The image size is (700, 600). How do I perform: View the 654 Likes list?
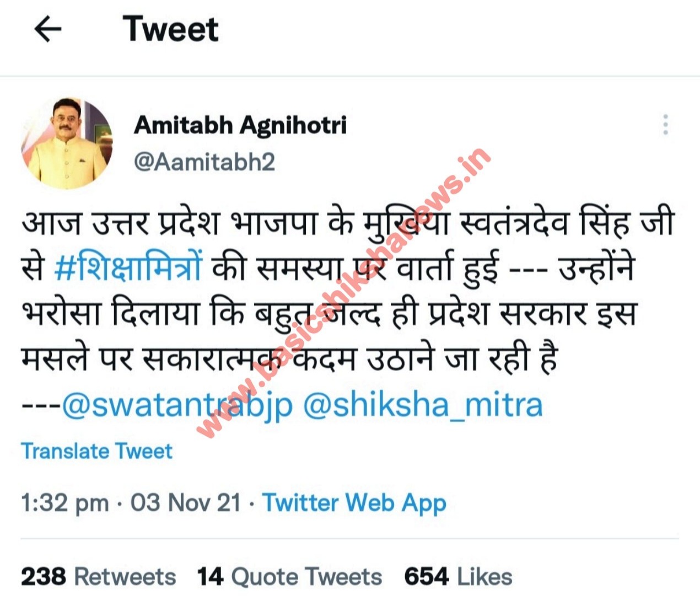pos(458,577)
